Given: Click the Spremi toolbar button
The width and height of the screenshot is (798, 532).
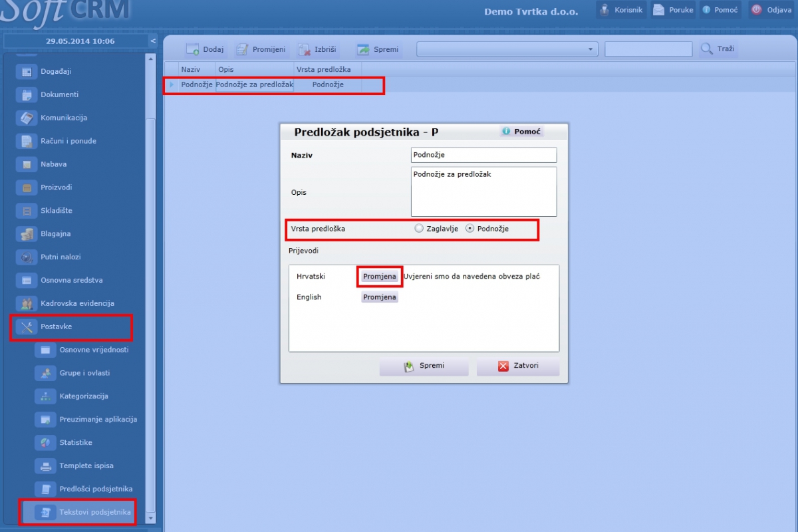Looking at the screenshot, I should (x=377, y=49).
